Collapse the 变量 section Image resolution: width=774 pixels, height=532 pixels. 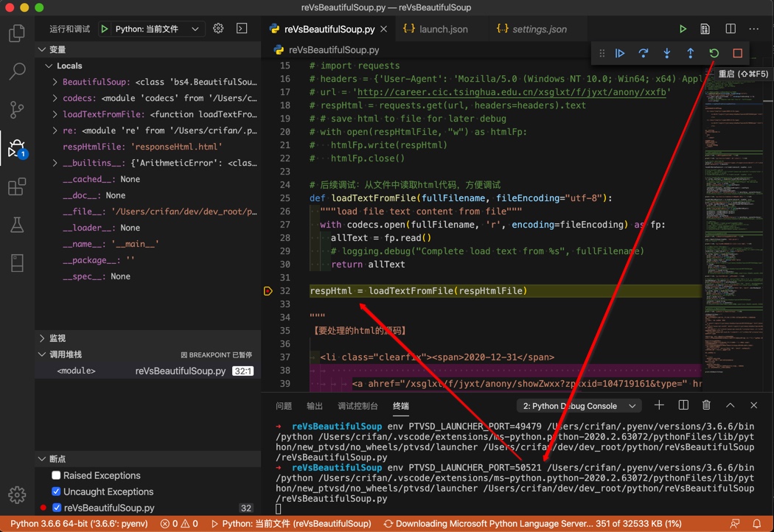[x=43, y=49]
